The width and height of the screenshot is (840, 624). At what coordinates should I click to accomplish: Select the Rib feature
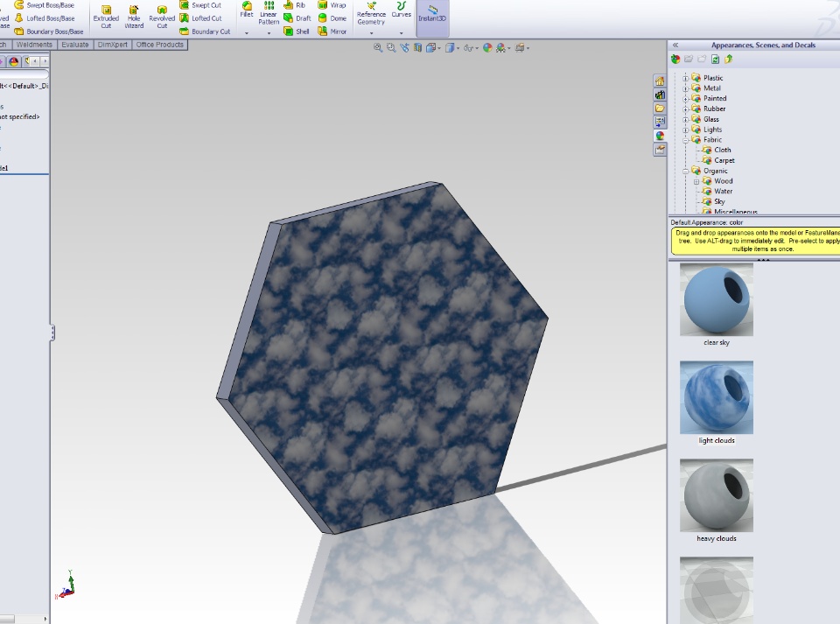(x=294, y=5)
